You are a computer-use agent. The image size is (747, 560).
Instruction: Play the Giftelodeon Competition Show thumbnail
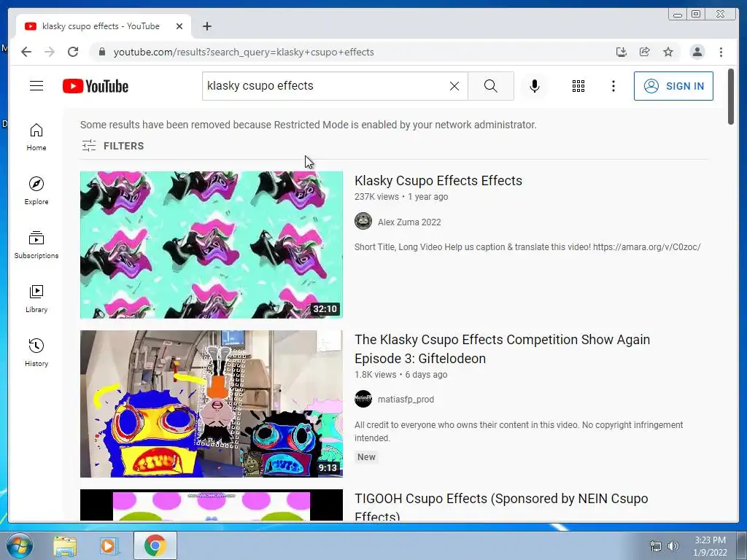tap(211, 404)
